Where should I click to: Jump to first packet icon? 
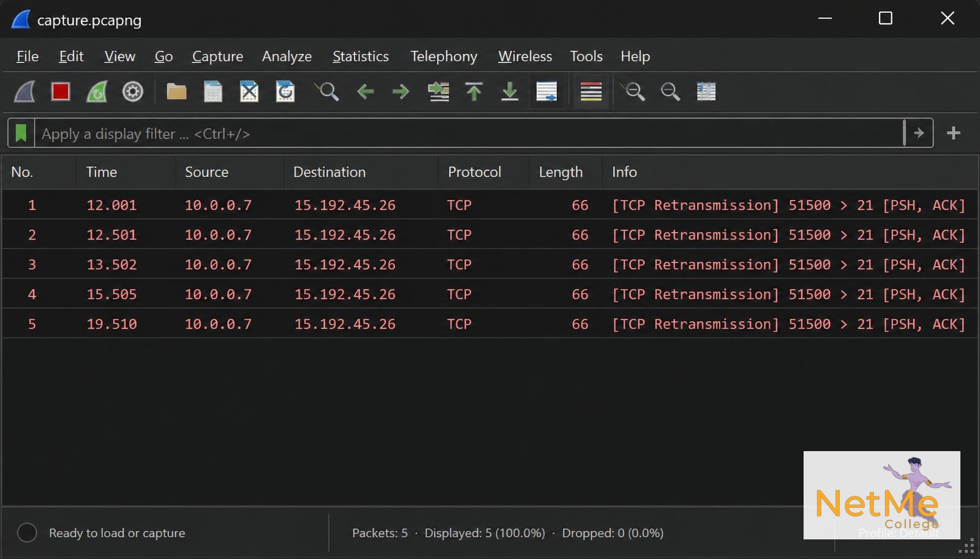(474, 92)
